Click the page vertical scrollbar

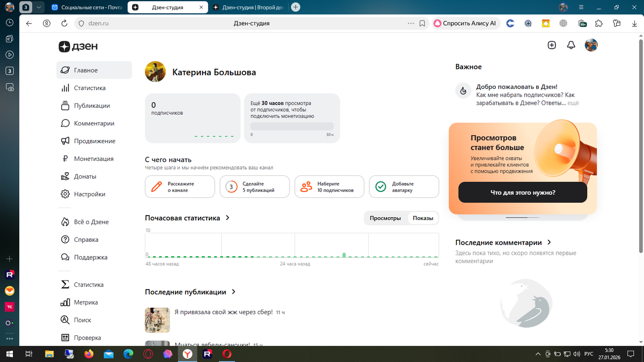(x=641, y=145)
